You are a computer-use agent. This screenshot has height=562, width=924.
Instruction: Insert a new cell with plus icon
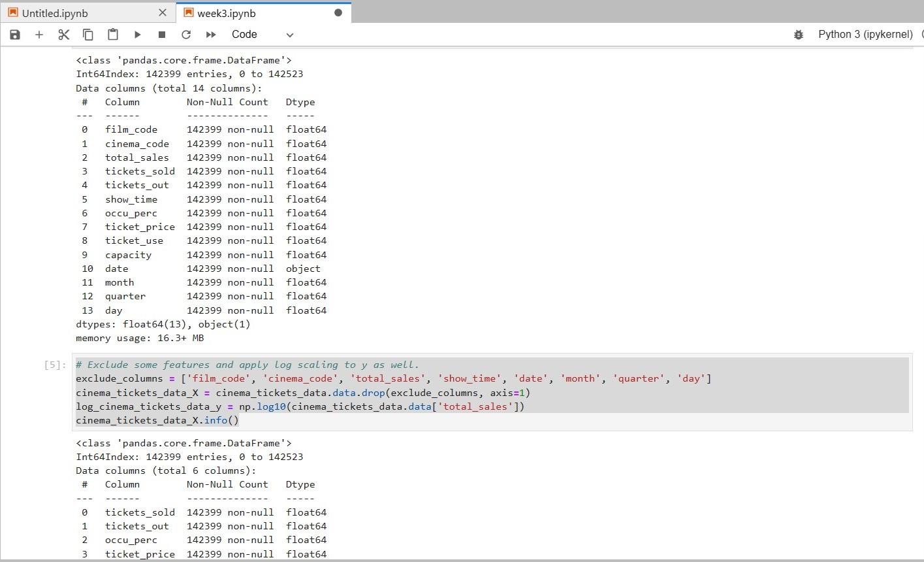point(39,35)
